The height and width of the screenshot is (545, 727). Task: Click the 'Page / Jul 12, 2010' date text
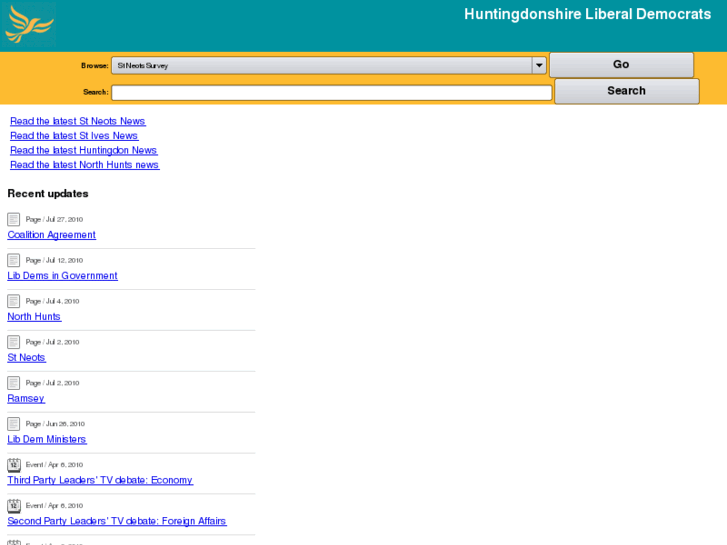(54, 260)
